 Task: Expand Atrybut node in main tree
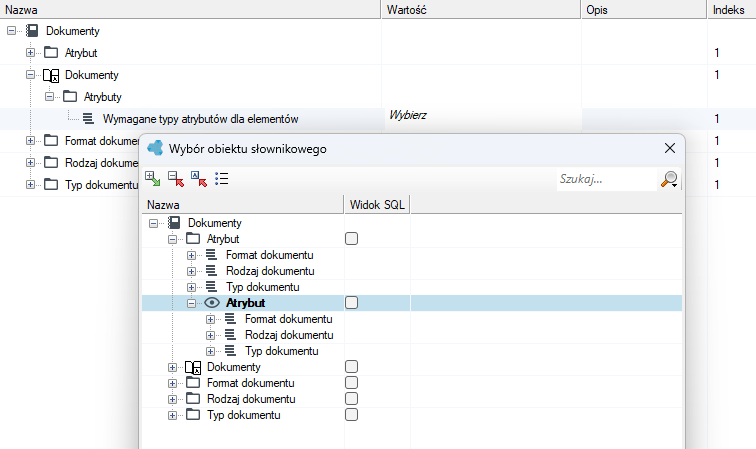click(30, 53)
